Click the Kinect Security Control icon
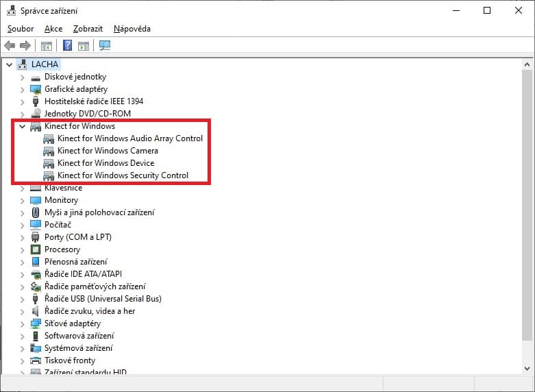 49,175
